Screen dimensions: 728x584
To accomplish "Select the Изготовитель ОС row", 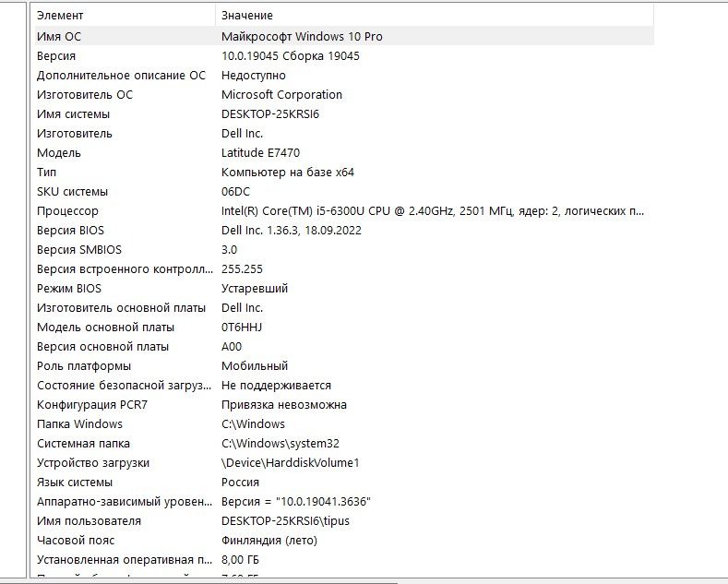I will tap(344, 95).
